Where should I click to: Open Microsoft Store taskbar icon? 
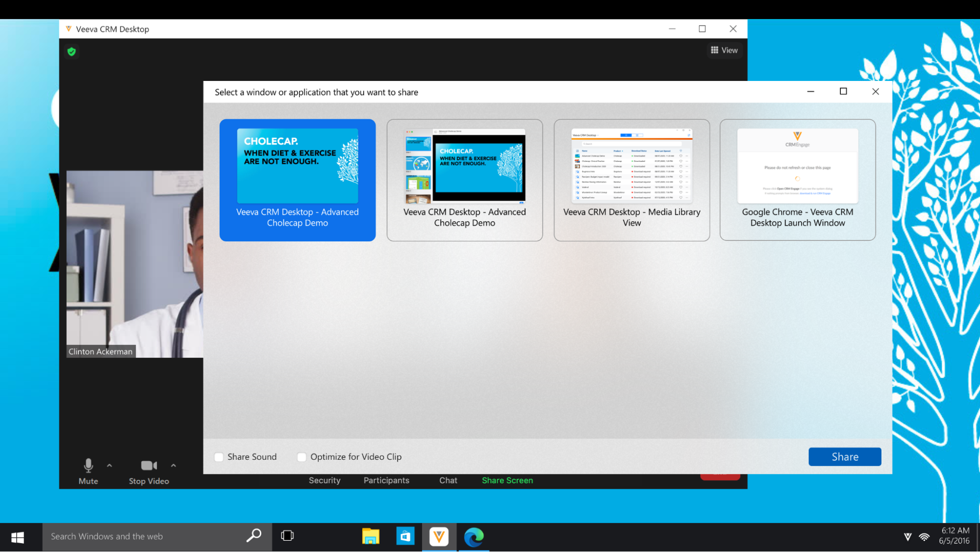point(405,536)
